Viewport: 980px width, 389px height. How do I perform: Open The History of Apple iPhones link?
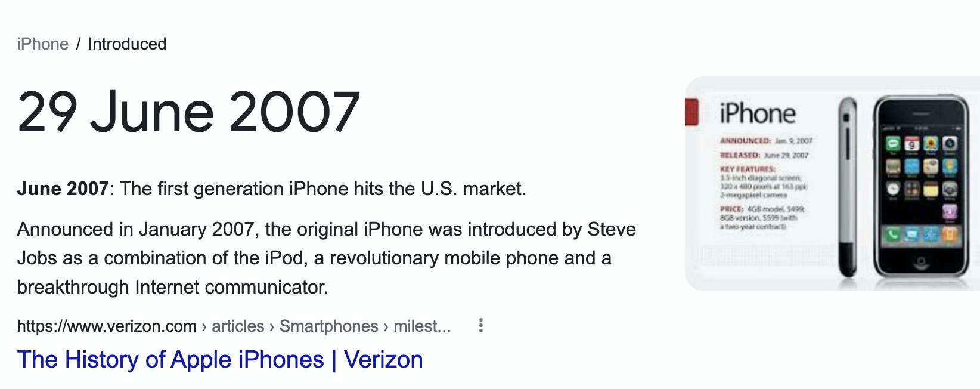click(x=220, y=360)
